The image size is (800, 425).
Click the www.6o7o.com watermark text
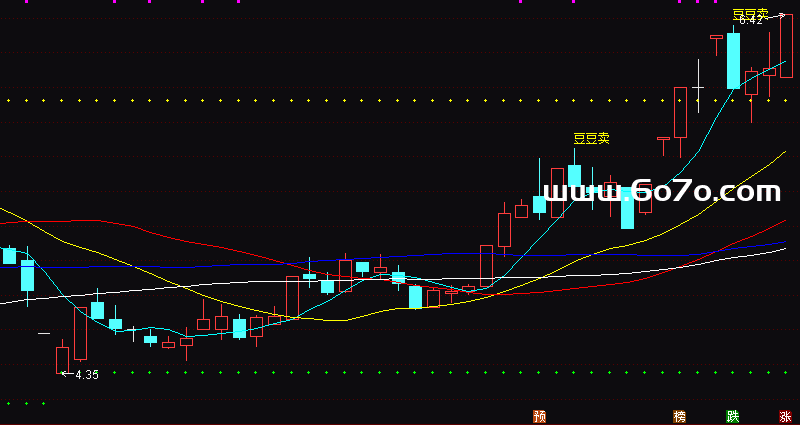click(x=661, y=192)
